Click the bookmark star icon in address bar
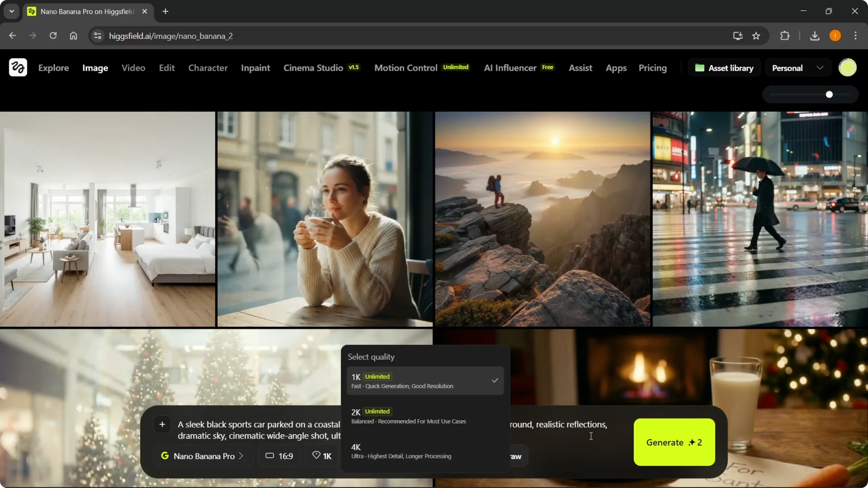Screen dimensions: 868x488 pos(756,36)
